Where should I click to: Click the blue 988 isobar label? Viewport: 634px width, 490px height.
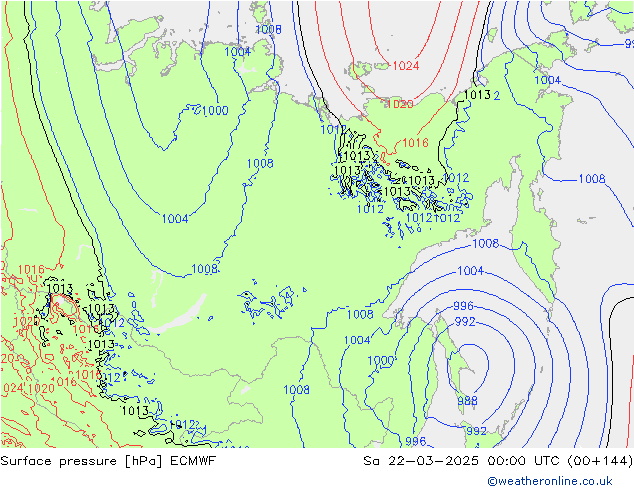(467, 401)
